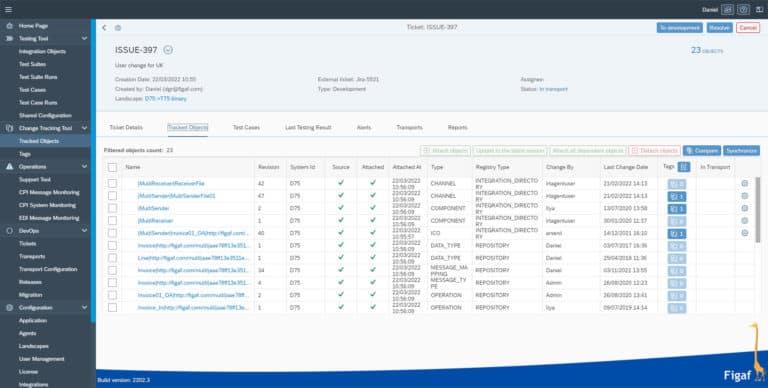Screen dimensions: 768x388
Task: Click the Compare button
Action: pyautogui.click(x=702, y=151)
